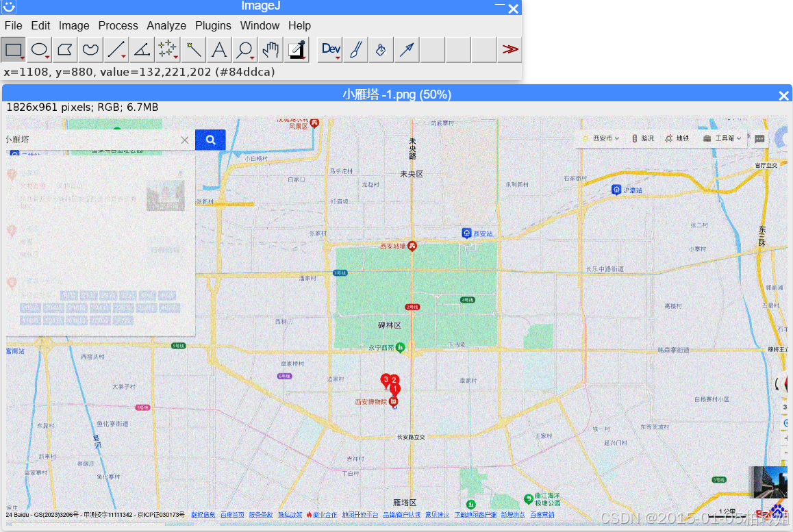
Task: Open the Process menu
Action: [x=118, y=25]
